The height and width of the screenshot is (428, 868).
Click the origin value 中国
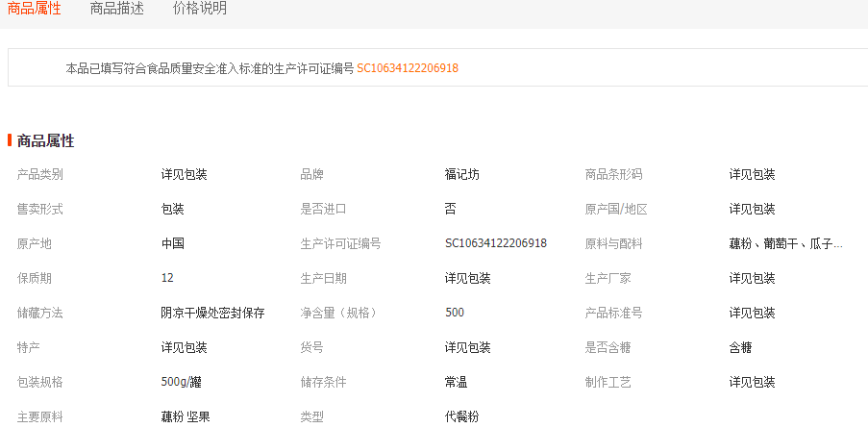click(x=173, y=243)
